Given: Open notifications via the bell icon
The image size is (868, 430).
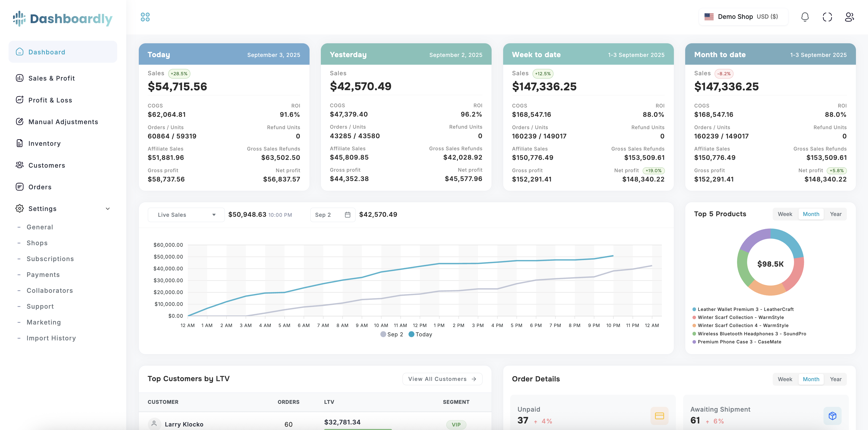Looking at the screenshot, I should tap(805, 17).
